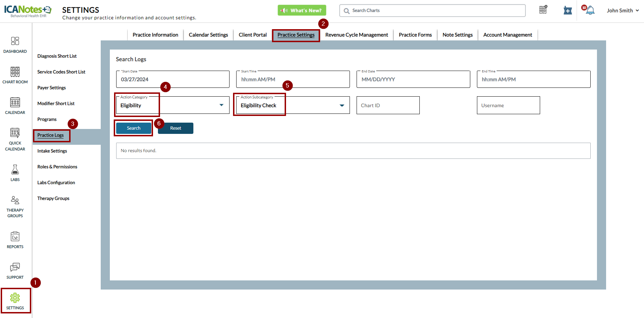Click the Settings gear icon

click(15, 298)
